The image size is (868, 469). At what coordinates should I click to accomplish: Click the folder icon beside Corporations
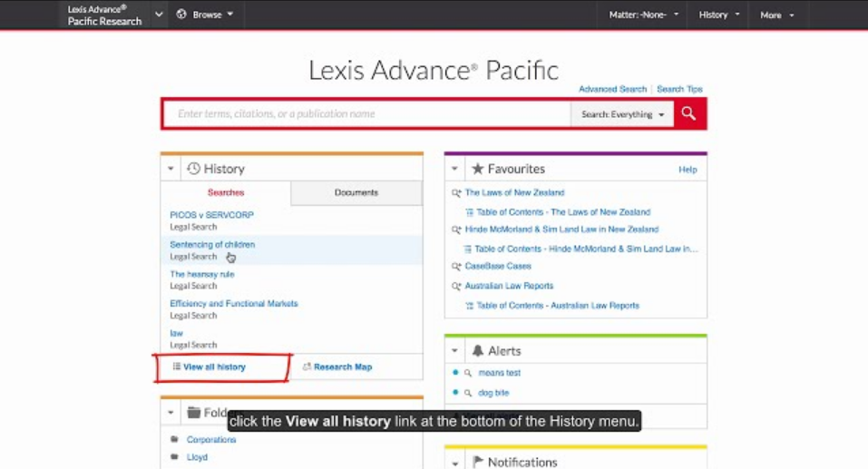pyautogui.click(x=174, y=439)
